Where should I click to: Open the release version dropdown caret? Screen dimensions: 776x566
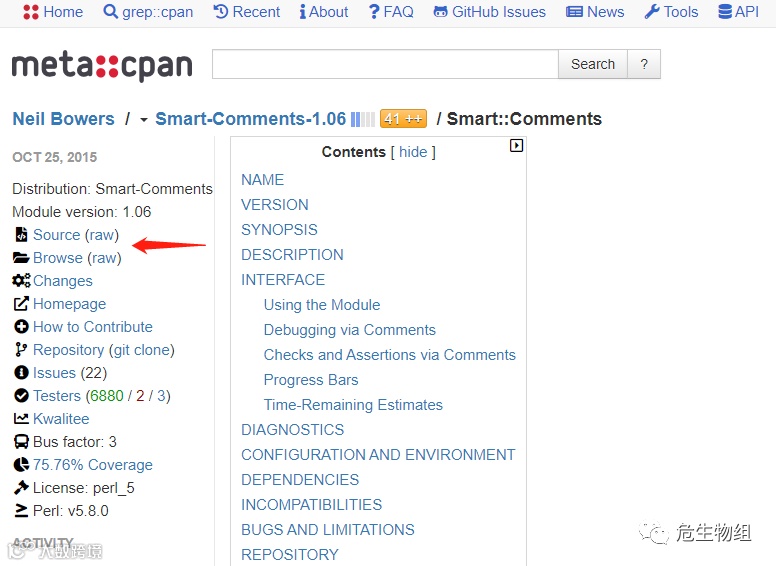tap(144, 120)
